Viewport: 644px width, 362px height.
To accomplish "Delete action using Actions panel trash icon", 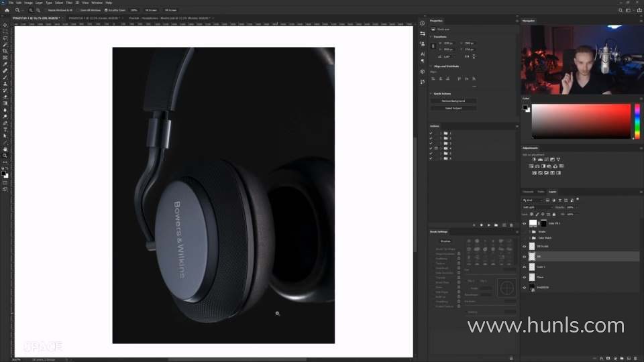I will (x=511, y=225).
